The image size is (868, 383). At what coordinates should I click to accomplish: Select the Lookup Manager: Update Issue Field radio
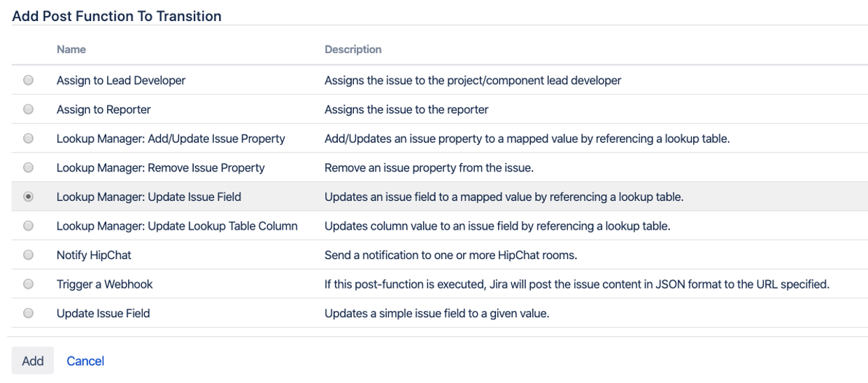click(x=29, y=197)
